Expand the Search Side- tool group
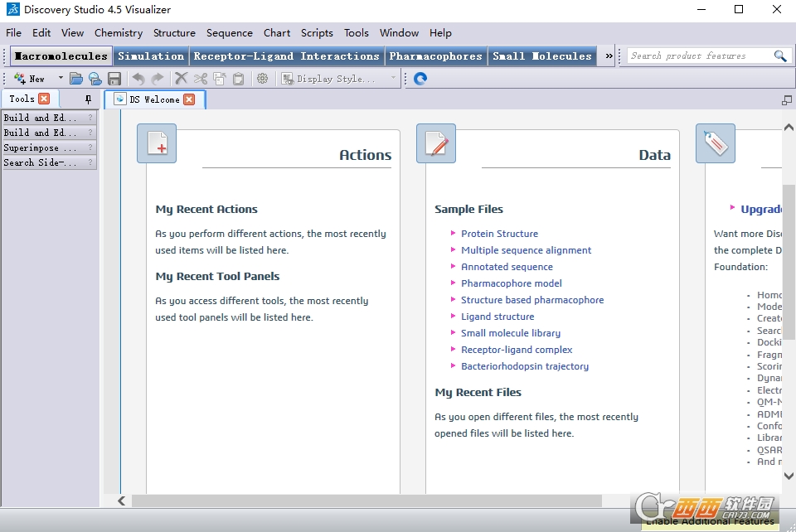Viewport: 796px width, 532px height. click(49, 162)
